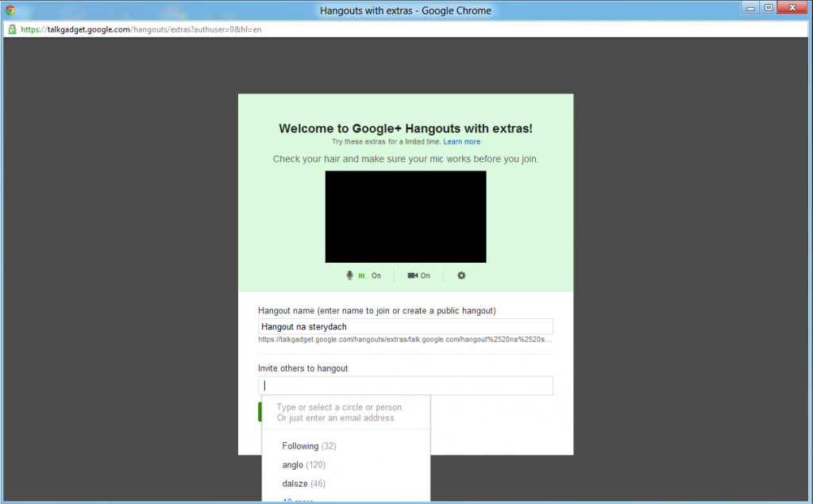Click the Chrome icon in title bar
Screen dimensions: 813x504
10,10
